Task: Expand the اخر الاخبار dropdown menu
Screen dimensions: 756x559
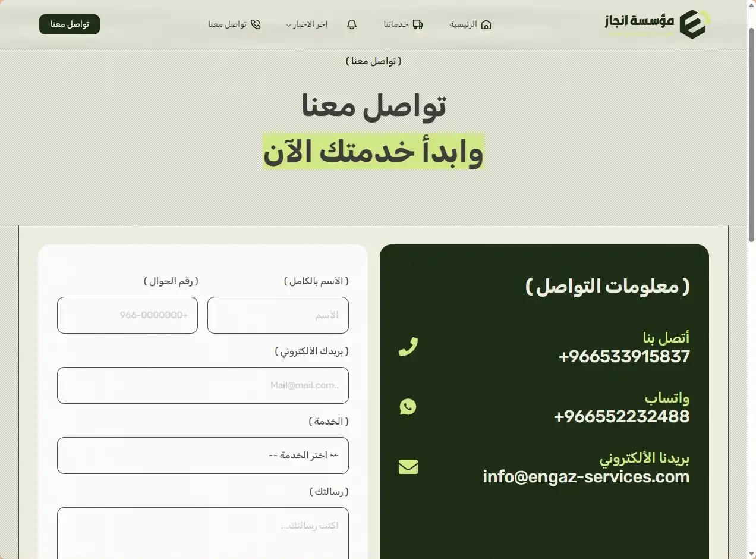Action: click(307, 24)
